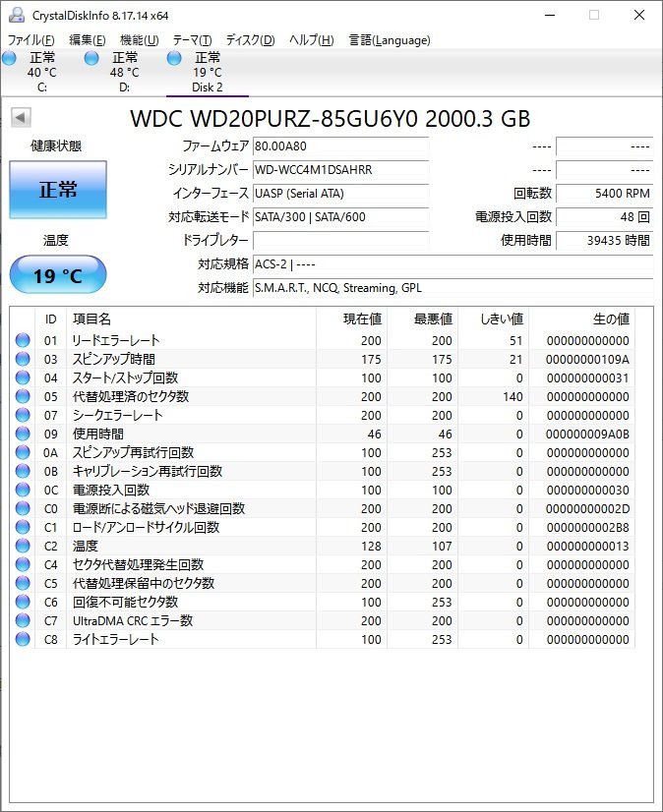
Task: Select raw value 0000000002B8
Action: click(588, 527)
